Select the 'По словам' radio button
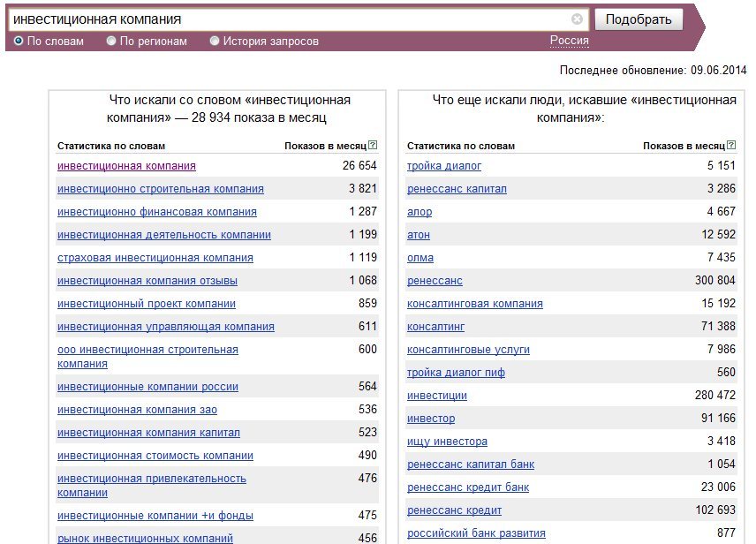The height and width of the screenshot is (544, 756). pyautogui.click(x=19, y=41)
